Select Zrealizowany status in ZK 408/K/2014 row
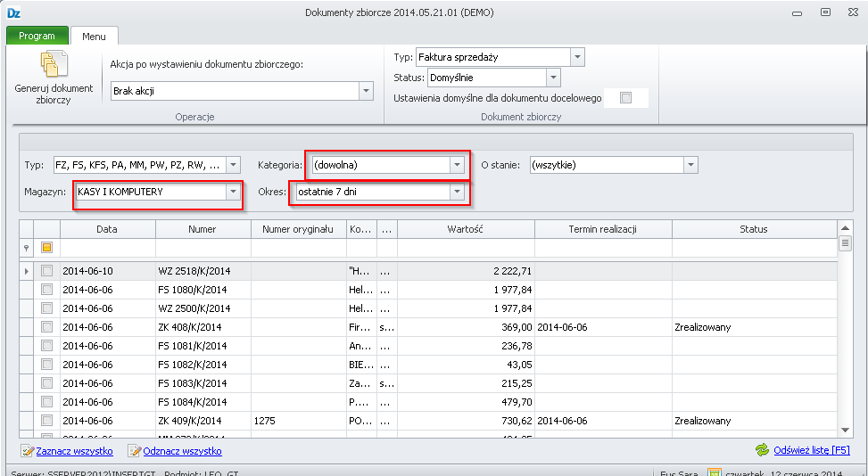The width and height of the screenshot is (868, 476). (754, 327)
